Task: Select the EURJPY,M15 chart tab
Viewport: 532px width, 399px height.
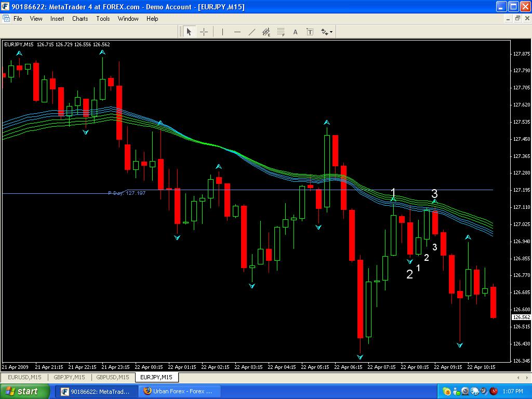Action: click(156, 377)
